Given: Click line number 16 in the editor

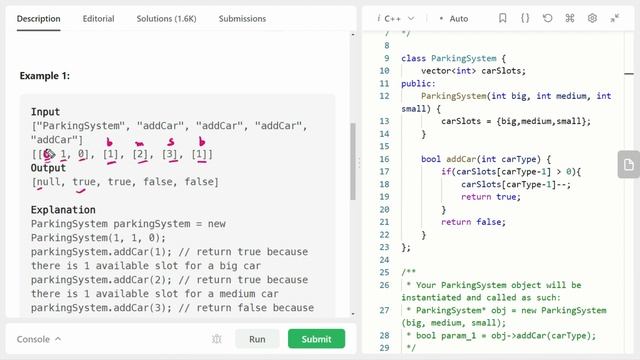Looking at the screenshot, I should click(x=384, y=159).
